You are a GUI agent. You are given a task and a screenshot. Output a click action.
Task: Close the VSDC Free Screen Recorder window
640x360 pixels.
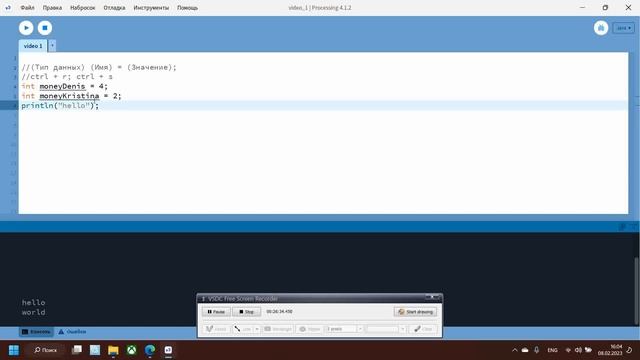click(x=432, y=297)
